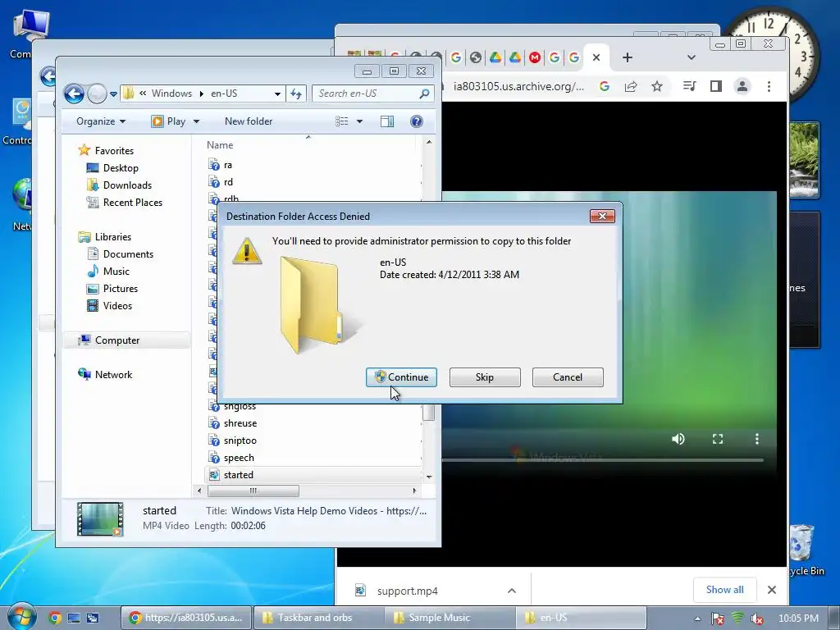Open recent locations dropdown arrow in Explorer
840x630 pixels.
pyautogui.click(x=113, y=94)
